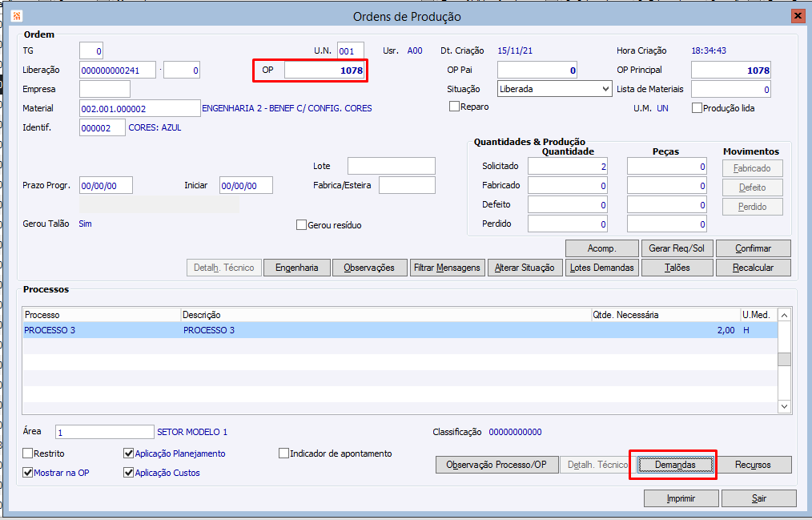
Task: Click the CORES: AZUL text
Action: coord(155,127)
